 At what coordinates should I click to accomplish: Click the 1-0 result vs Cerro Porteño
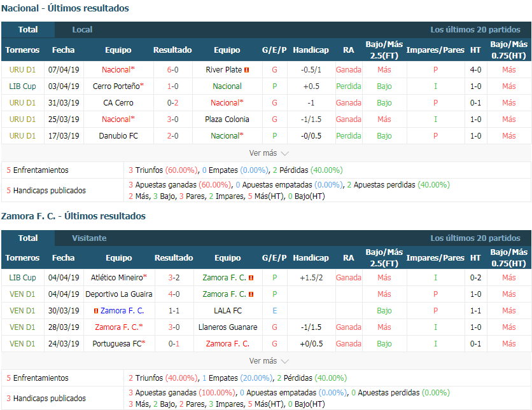172,86
